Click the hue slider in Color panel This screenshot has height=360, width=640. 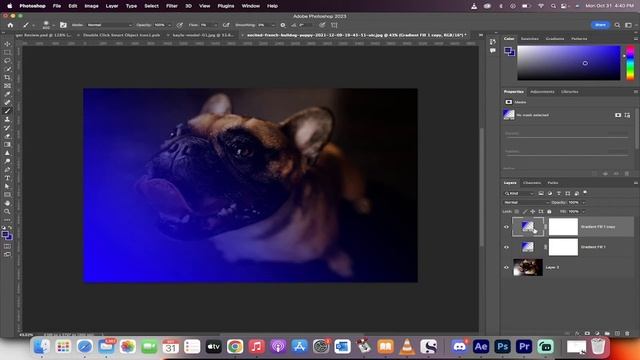point(630,62)
